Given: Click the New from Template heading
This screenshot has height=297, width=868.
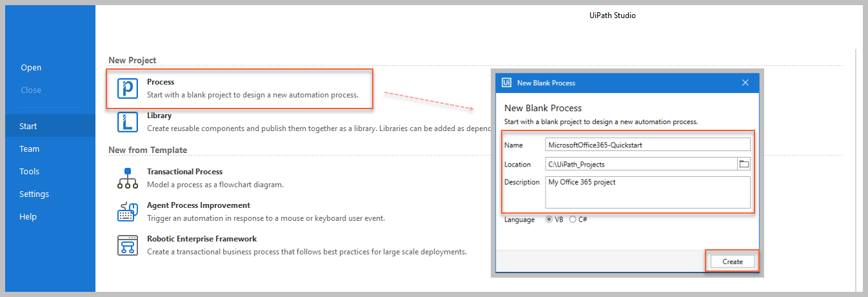Looking at the screenshot, I should (x=148, y=150).
